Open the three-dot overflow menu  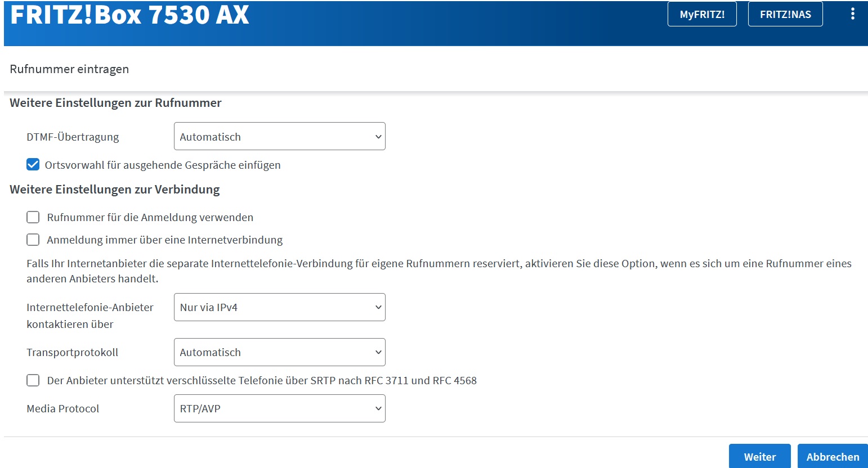[x=853, y=14]
